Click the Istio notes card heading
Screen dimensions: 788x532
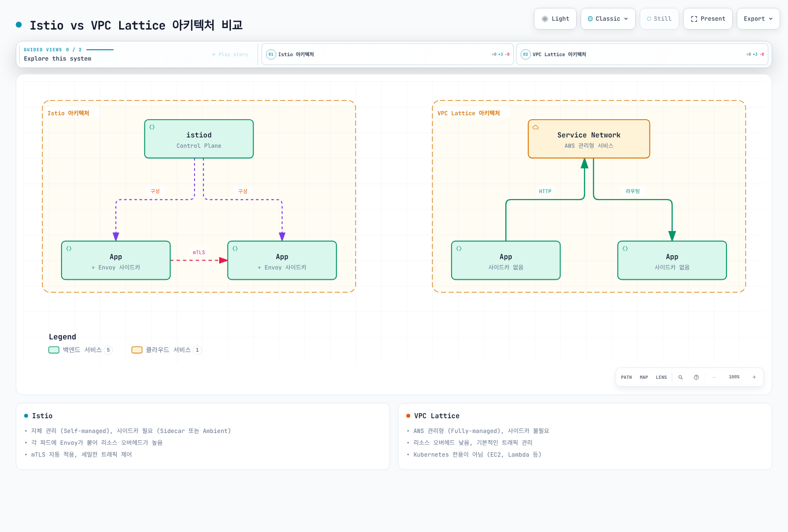[42, 416]
